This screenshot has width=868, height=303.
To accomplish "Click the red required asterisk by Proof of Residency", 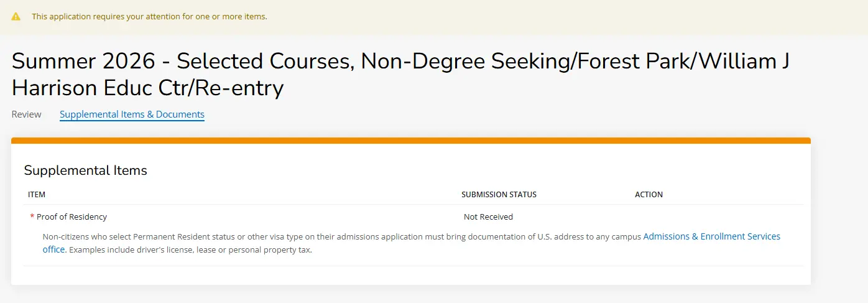I will [x=32, y=217].
